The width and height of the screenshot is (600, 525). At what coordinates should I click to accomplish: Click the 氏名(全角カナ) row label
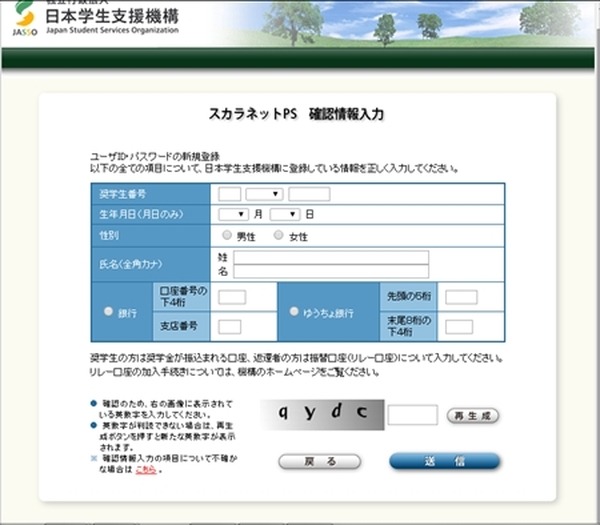[131, 264]
